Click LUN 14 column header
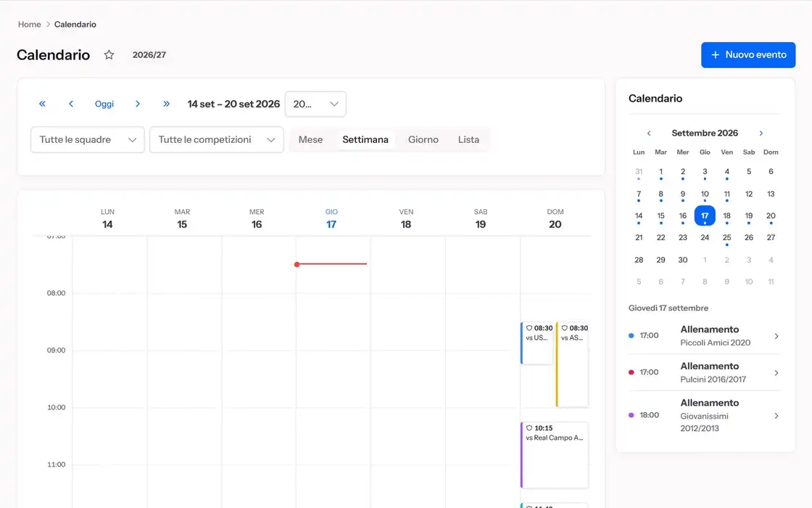This screenshot has width=812, height=508. pos(108,218)
